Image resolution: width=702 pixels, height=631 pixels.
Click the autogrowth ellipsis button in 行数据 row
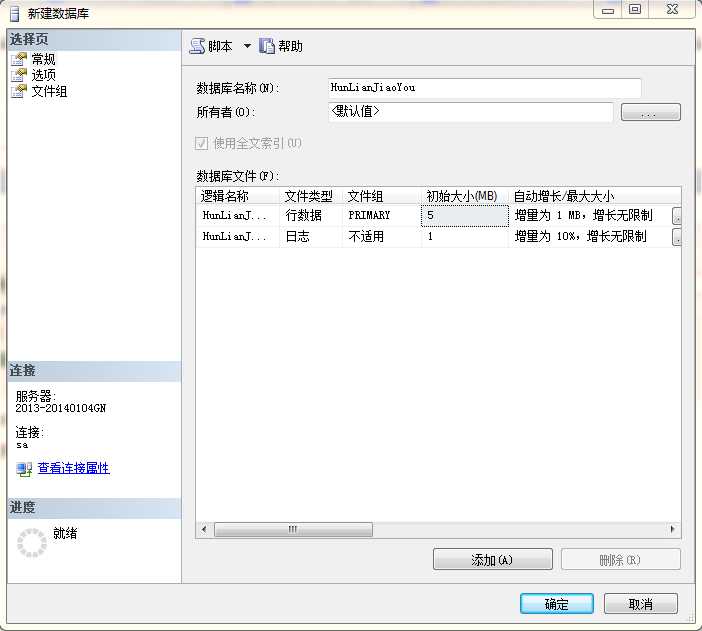pyautogui.click(x=676, y=216)
